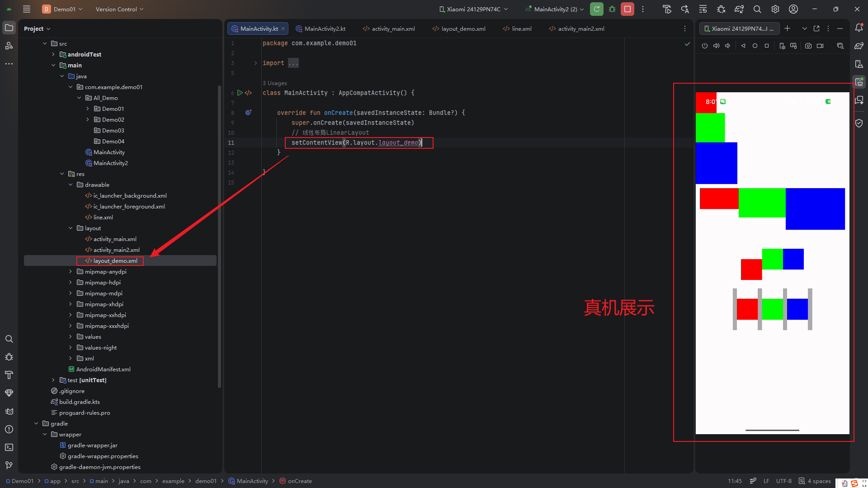Open the account profile icon
The image size is (868, 488).
coord(793,9)
